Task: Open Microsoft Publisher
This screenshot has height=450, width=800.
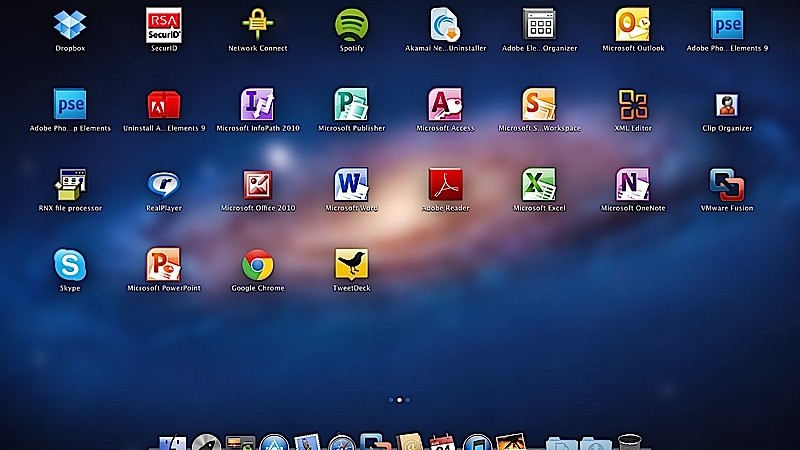Action: point(351,104)
